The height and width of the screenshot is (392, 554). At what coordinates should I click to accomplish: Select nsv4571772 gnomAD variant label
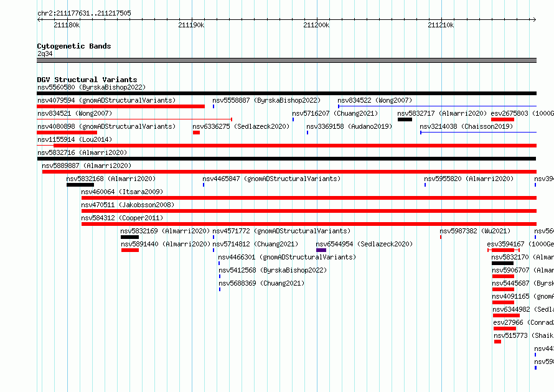(281, 231)
